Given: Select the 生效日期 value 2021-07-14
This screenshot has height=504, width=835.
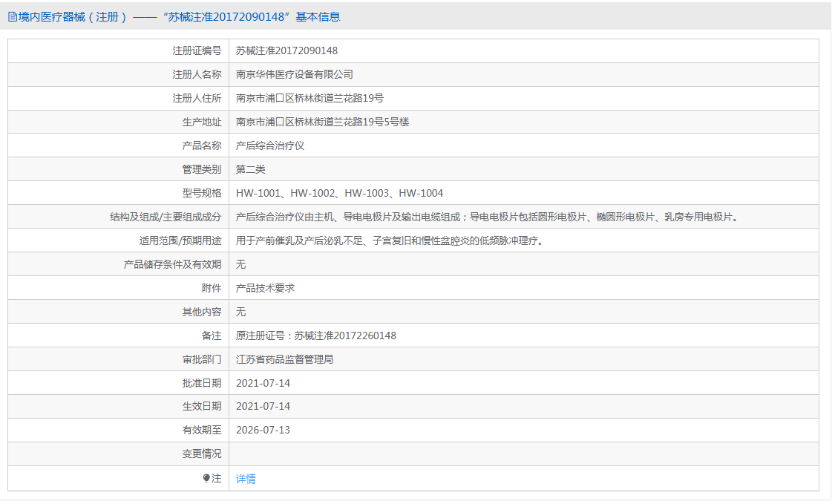Looking at the screenshot, I should click(x=263, y=406).
